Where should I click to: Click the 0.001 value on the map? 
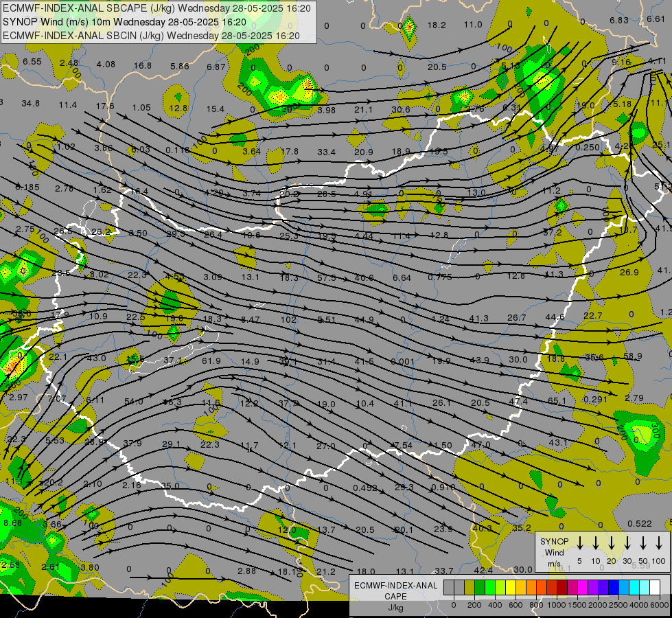point(403,362)
